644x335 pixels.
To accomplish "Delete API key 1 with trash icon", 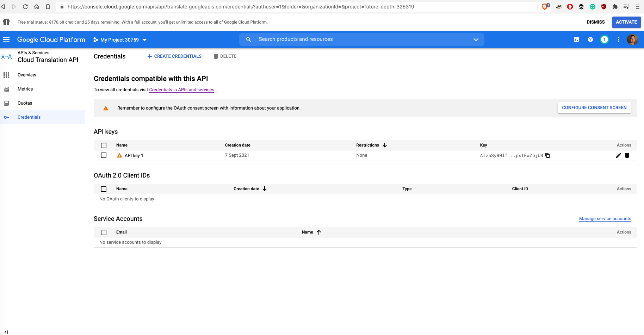I will pyautogui.click(x=627, y=155).
